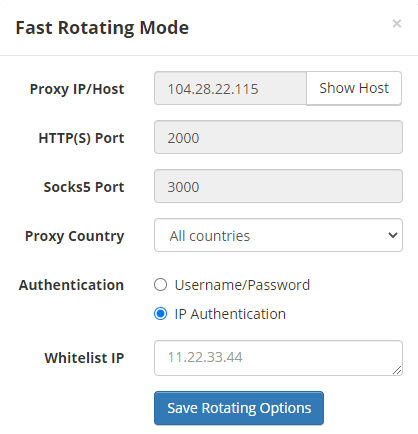Click the Username/Password label text

pyautogui.click(x=242, y=285)
